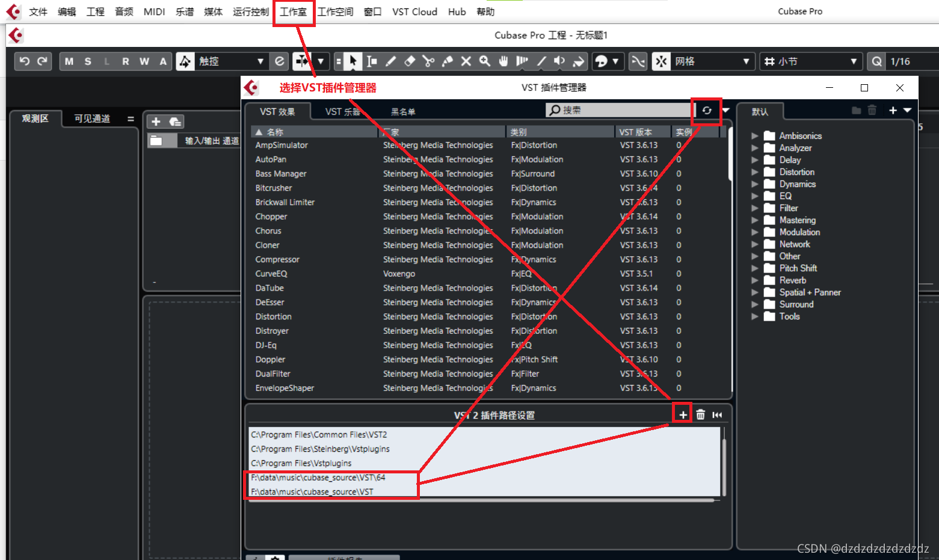Toggle global Write automation W button
This screenshot has height=560, width=939.
point(144,61)
